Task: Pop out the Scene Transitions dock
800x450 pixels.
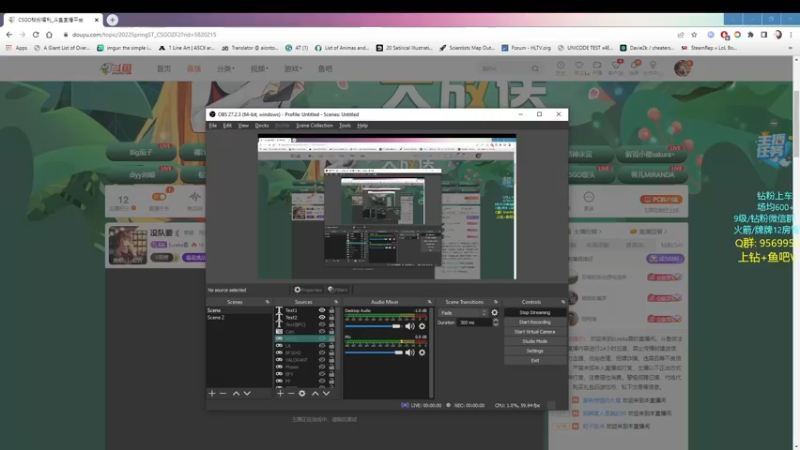Action: point(495,302)
